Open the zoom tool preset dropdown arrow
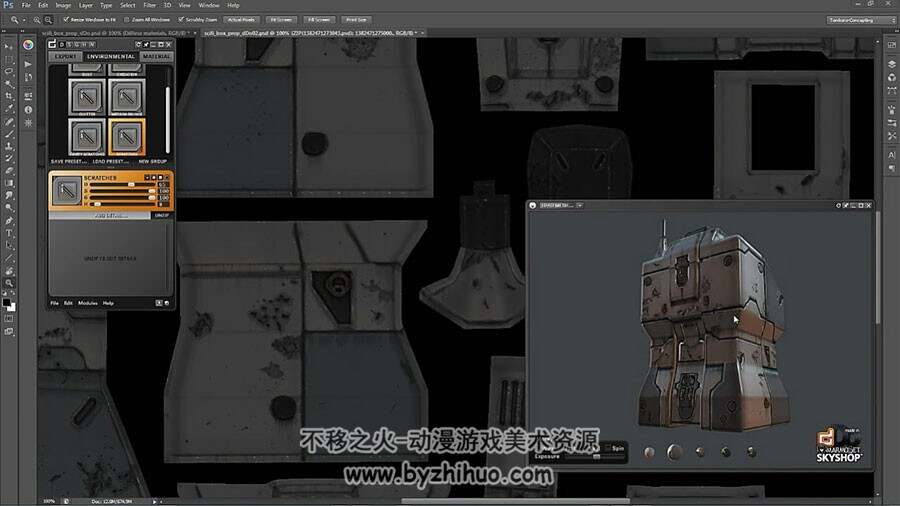Image resolution: width=900 pixels, height=506 pixels. (24, 20)
